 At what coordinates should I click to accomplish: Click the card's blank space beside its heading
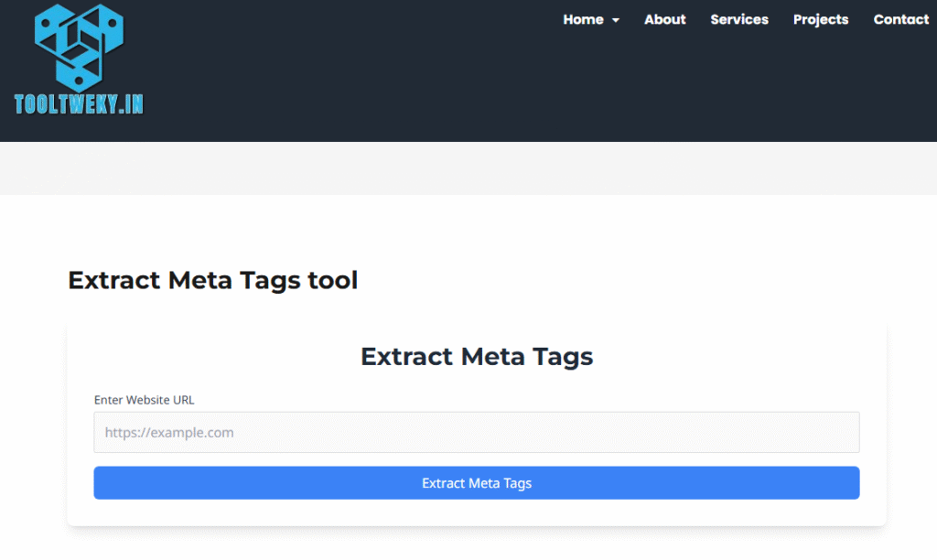pos(732,356)
